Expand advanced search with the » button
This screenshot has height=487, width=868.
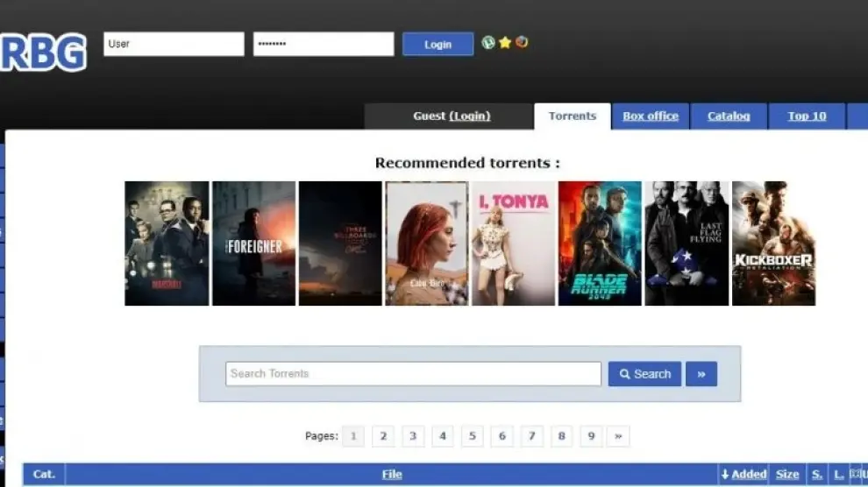click(701, 374)
